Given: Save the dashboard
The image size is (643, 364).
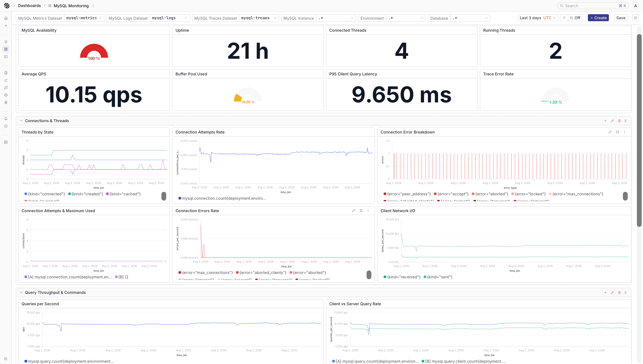Looking at the screenshot, I should pyautogui.click(x=621, y=18).
